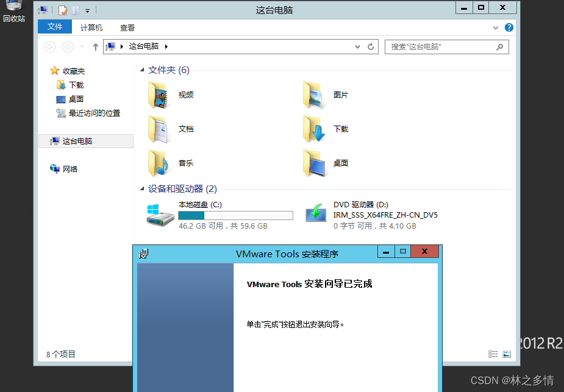Select the DVD 驱动器 (D:) drive icon
This screenshot has width=564, height=392.
[315, 213]
